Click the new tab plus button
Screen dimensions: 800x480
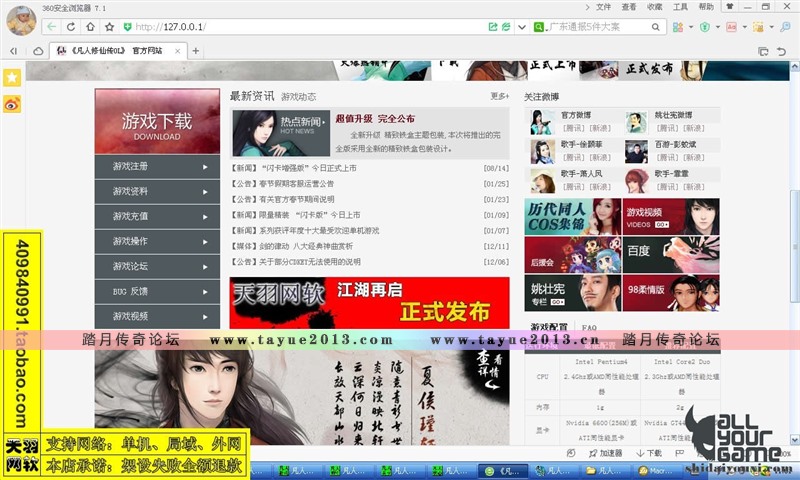point(196,50)
